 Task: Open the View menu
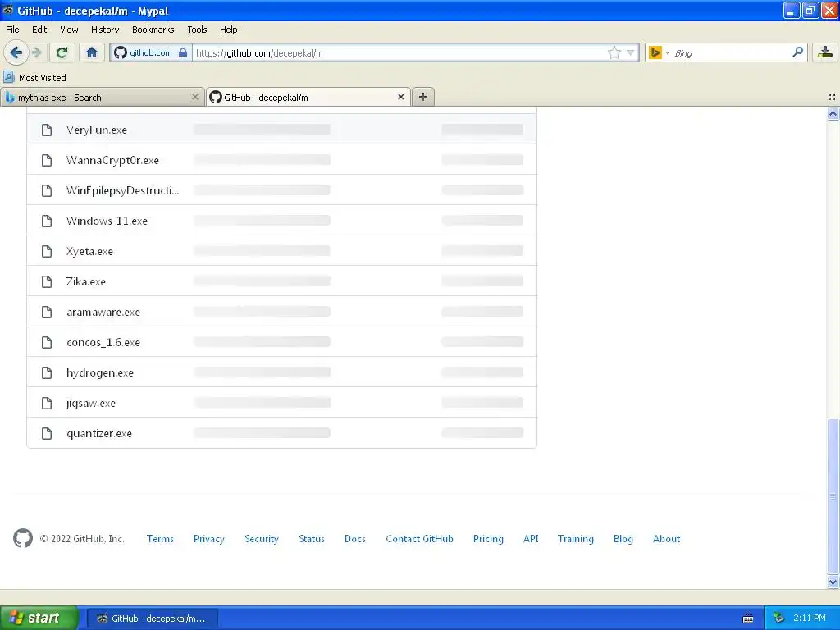(69, 30)
